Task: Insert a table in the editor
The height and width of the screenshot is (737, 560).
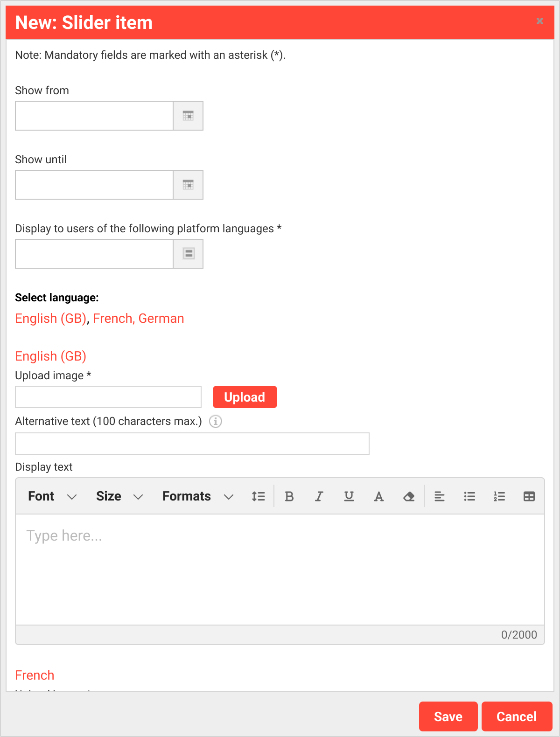Action: (529, 496)
